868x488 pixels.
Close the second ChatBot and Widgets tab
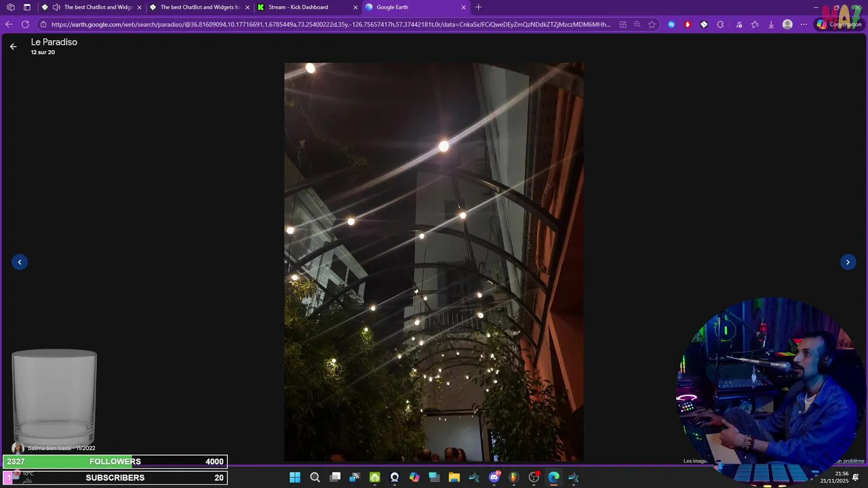(x=247, y=7)
